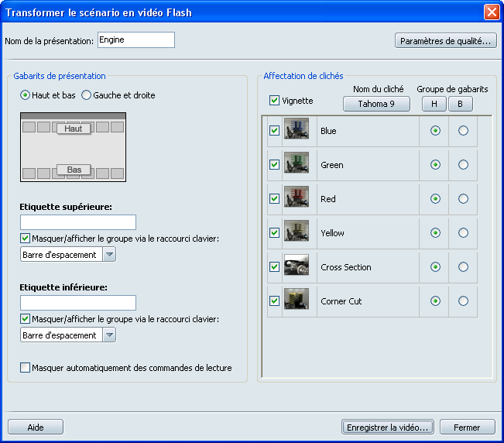Click the Red engine thumbnail
Image resolution: width=504 pixels, height=443 pixels.
[x=297, y=197]
